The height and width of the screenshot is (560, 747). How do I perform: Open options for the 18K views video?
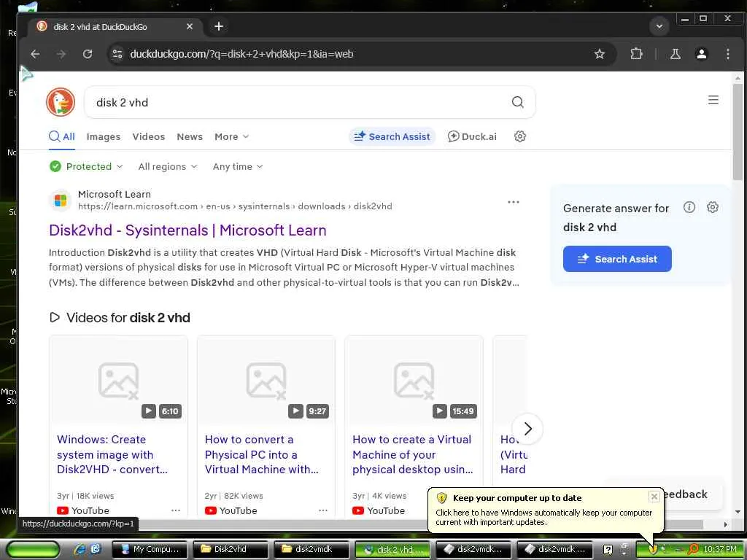click(176, 510)
